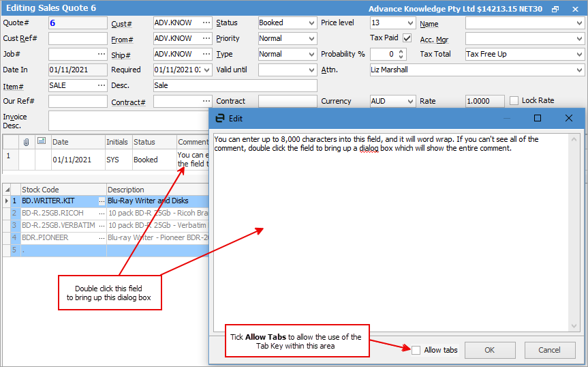Open From# lookup ellipsis button
The height and width of the screenshot is (367, 588).
(206, 39)
